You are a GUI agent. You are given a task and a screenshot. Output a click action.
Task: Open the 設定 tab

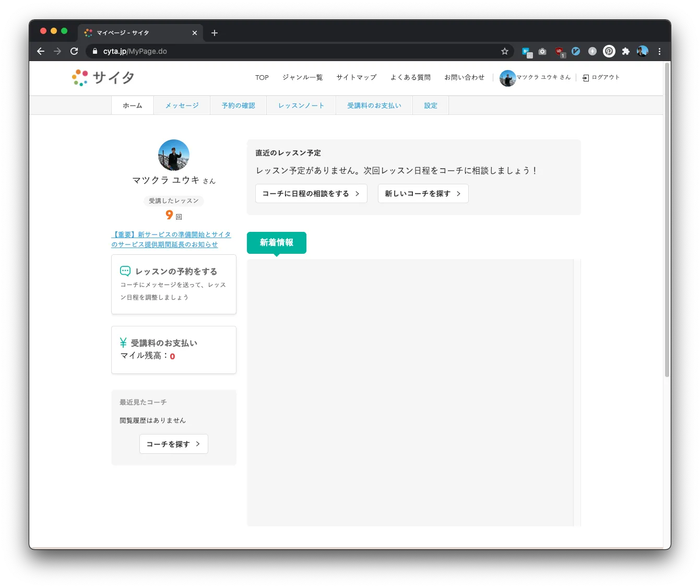point(430,105)
